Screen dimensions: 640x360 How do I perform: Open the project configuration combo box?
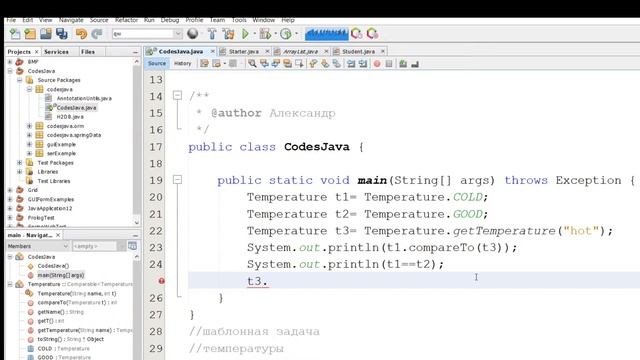point(147,34)
